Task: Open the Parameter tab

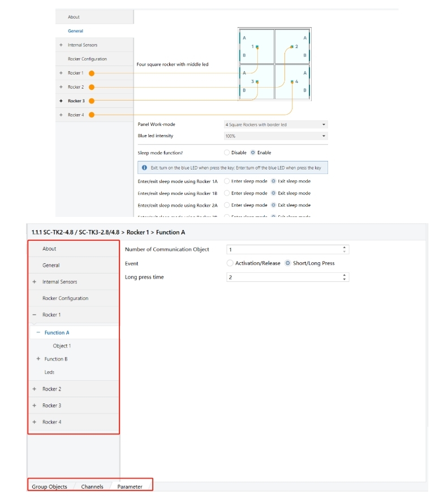Action: coord(130,486)
